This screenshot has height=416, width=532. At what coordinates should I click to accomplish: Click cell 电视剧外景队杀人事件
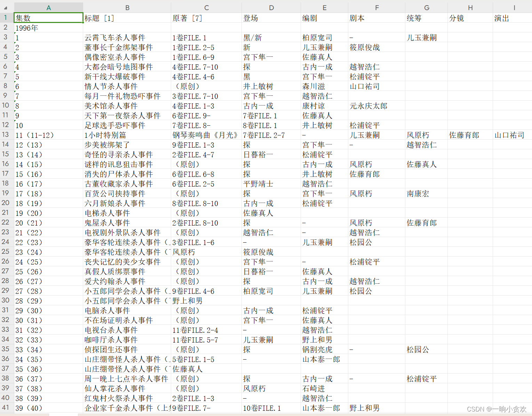click(x=127, y=233)
